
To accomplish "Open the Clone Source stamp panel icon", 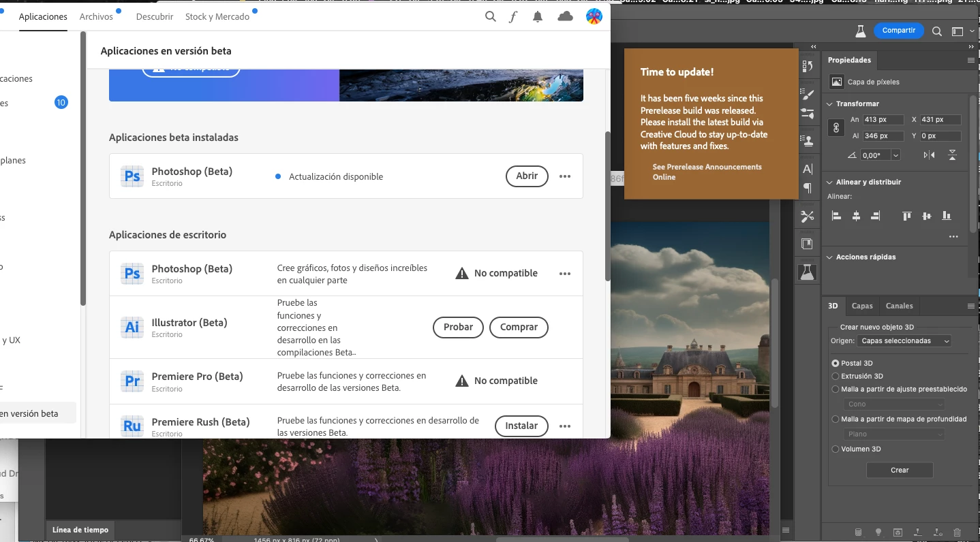I will click(808, 141).
